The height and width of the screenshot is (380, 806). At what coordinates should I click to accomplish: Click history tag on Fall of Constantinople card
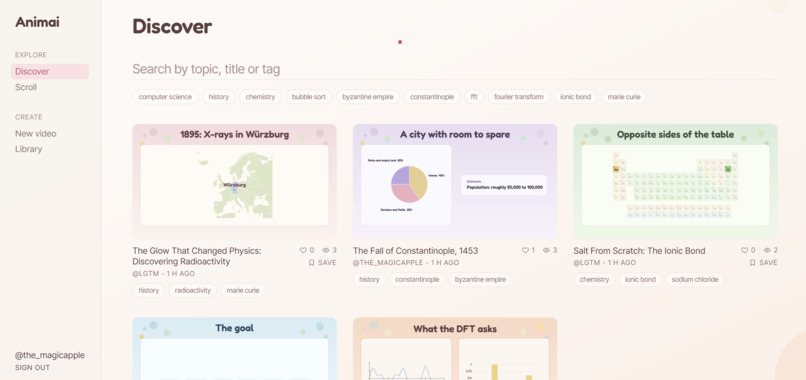[369, 280]
